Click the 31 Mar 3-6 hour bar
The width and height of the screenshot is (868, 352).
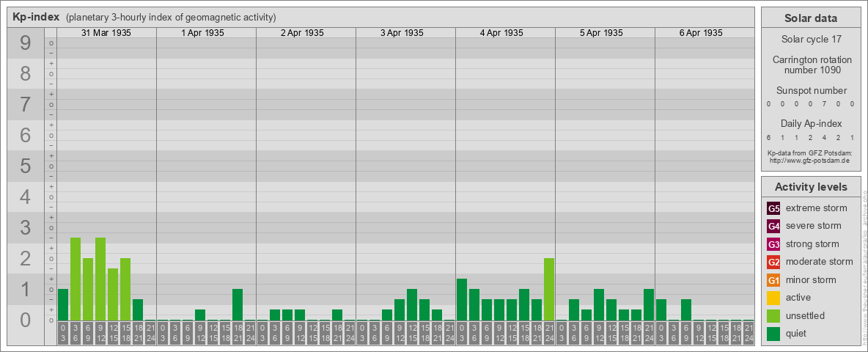click(76, 279)
